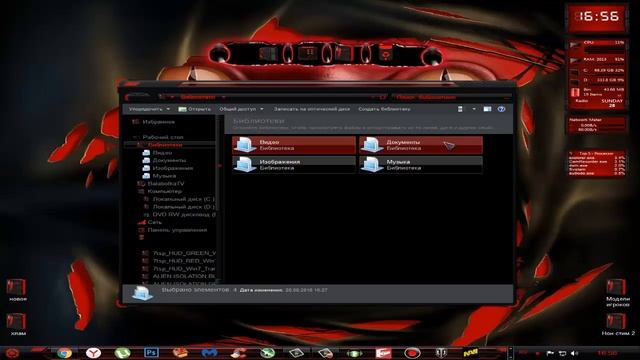Open Malwarebytes icon in taskbar
Screen dimensions: 640x360
(x=209, y=353)
